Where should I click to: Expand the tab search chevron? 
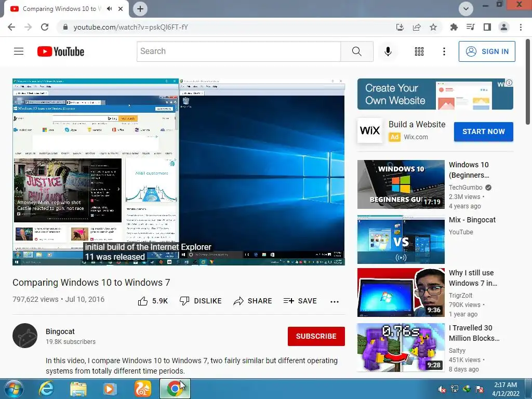pos(466,9)
